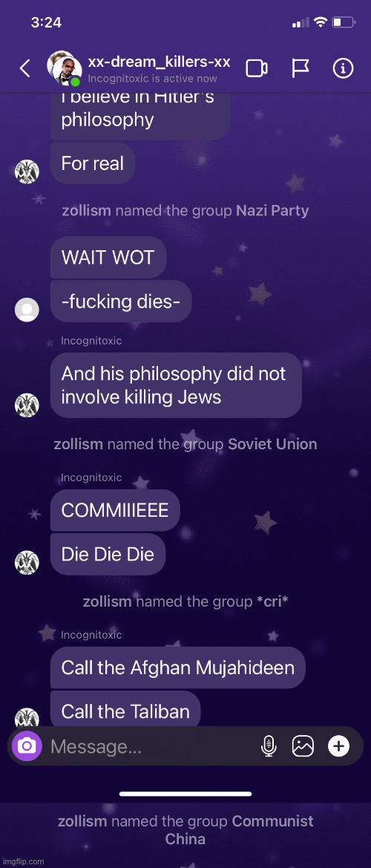The image size is (371, 868).
Task: Tap the 'COMMIIIEEE' message bubble
Action: click(x=115, y=510)
